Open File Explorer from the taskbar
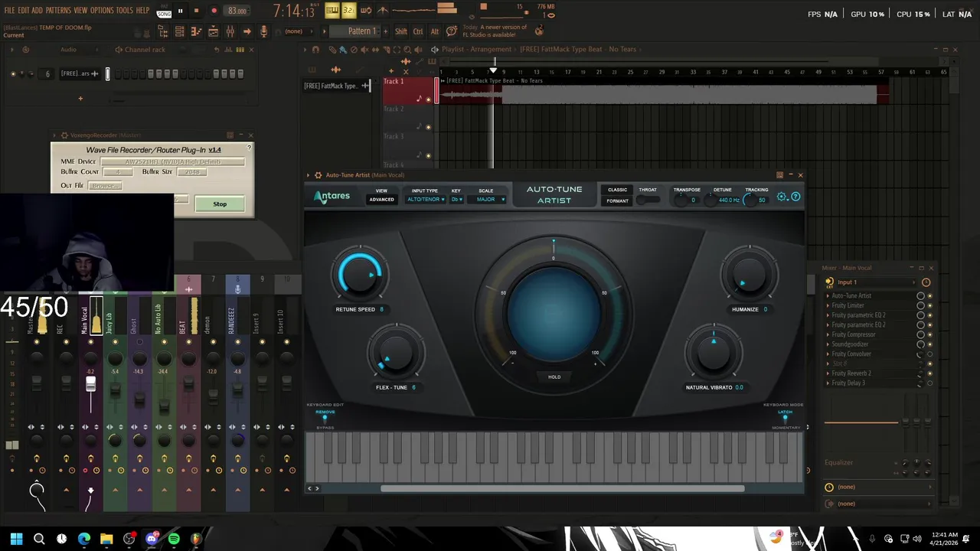This screenshot has width=980, height=551. coord(106,539)
